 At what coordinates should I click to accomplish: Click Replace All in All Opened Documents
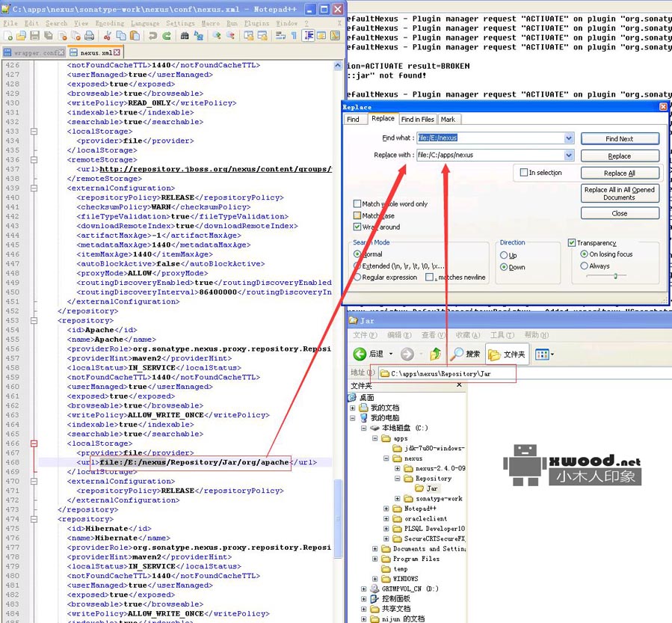[620, 194]
